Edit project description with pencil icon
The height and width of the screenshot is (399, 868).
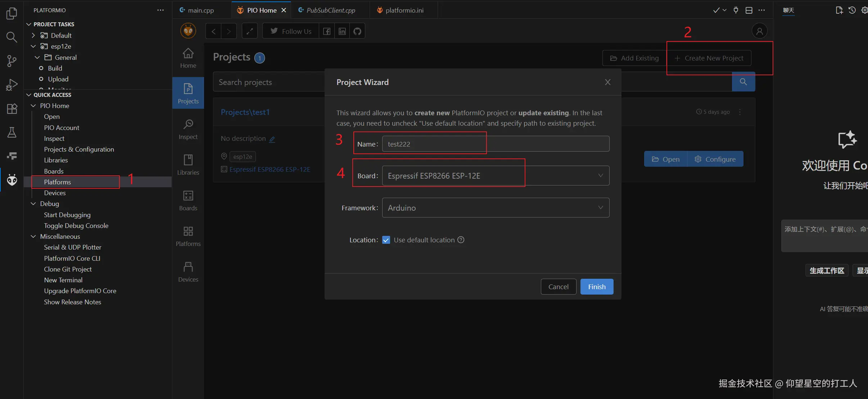272,139
